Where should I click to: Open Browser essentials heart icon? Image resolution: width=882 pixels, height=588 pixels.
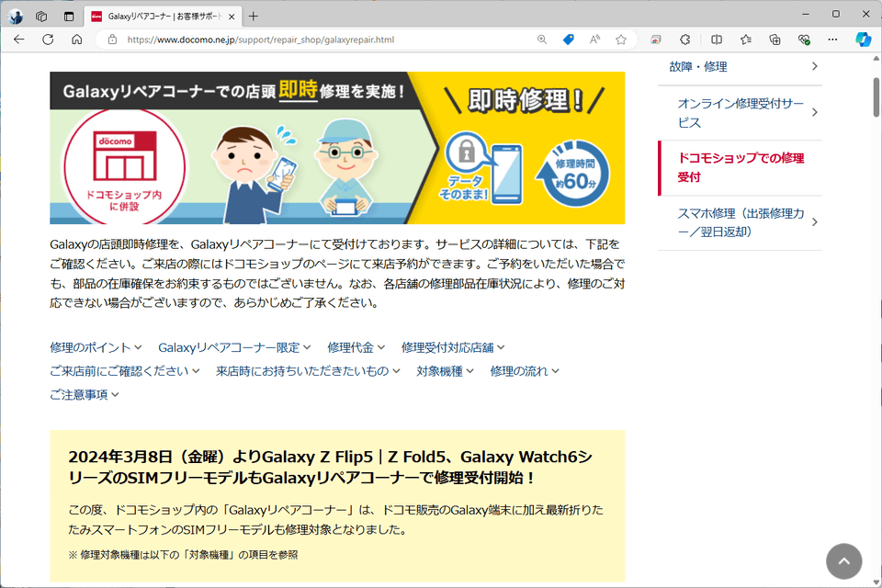(804, 40)
